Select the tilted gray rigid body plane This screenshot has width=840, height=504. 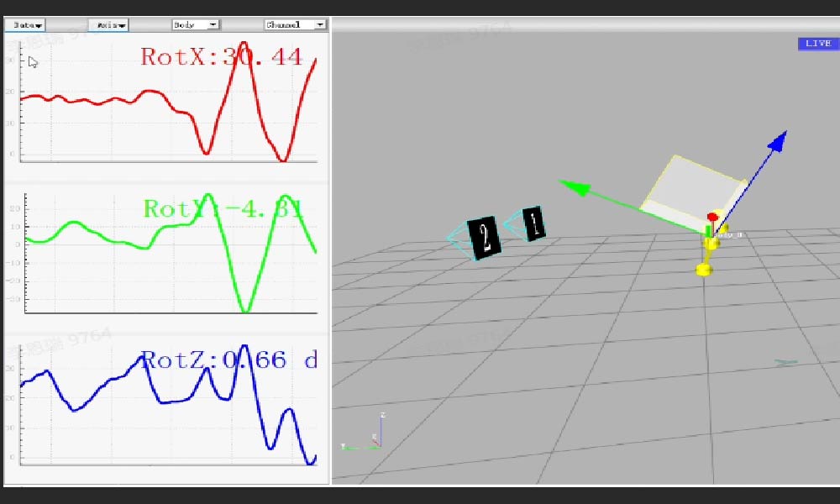[693, 189]
